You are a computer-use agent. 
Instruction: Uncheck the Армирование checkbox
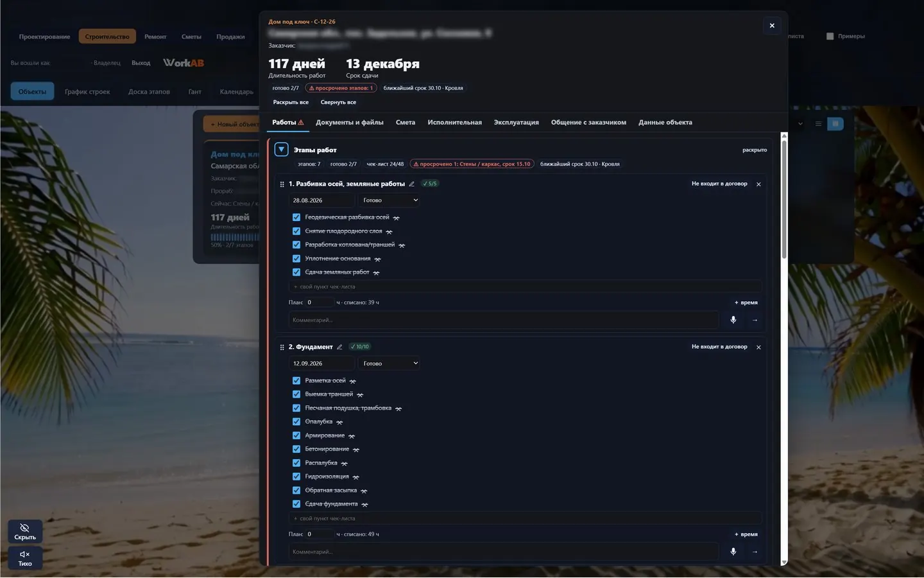pyautogui.click(x=296, y=435)
